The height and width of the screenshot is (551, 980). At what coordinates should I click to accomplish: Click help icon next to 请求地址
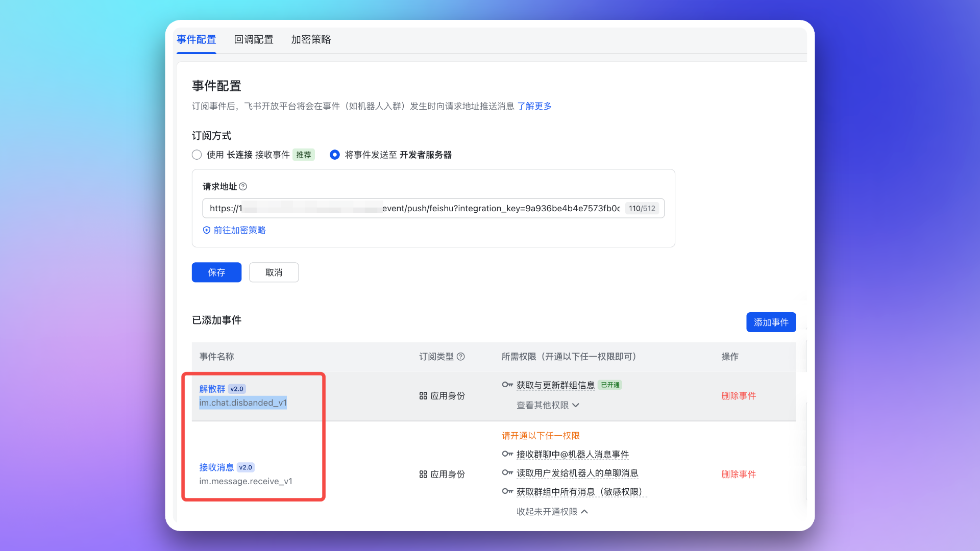click(243, 187)
